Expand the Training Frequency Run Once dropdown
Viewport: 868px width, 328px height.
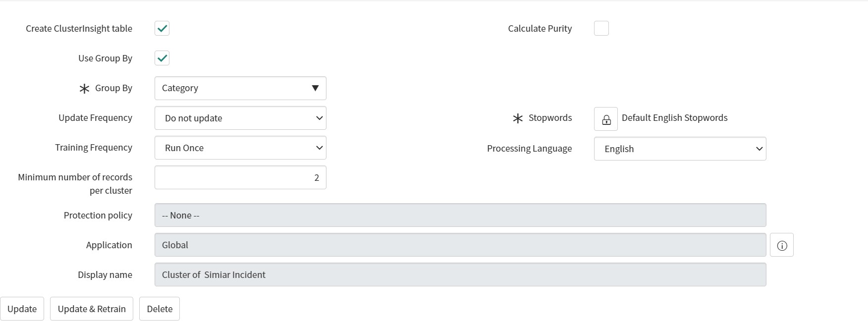pyautogui.click(x=240, y=148)
